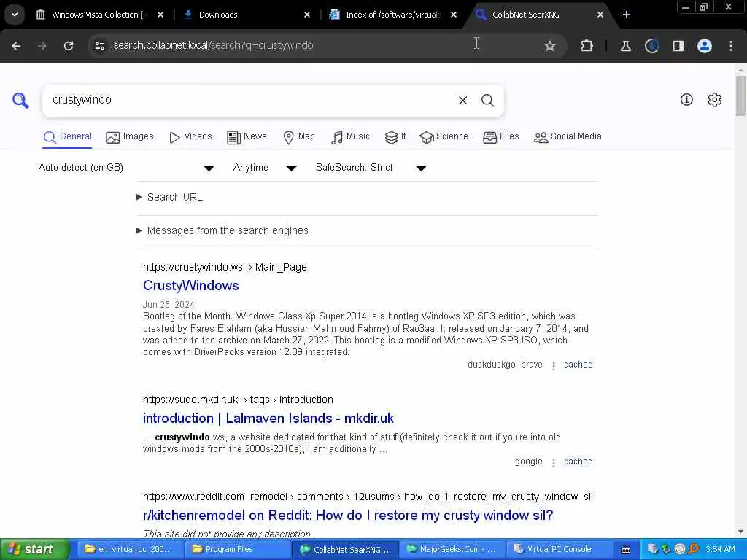The image size is (747, 560).
Task: Click the https://crustywindo.ws URL line
Action: (225, 267)
